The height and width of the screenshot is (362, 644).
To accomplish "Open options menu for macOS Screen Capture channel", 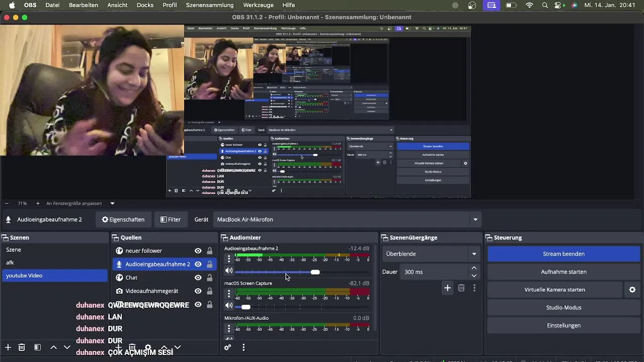I will click(x=229, y=294).
